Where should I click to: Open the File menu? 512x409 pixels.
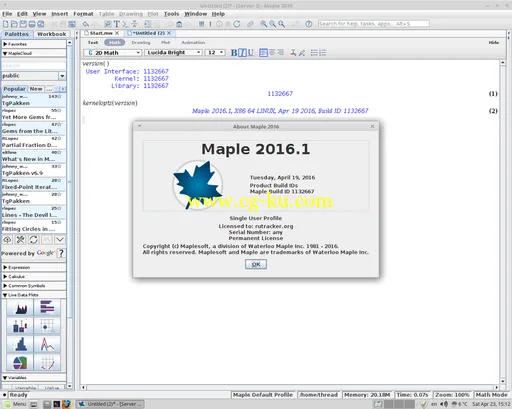coord(7,14)
